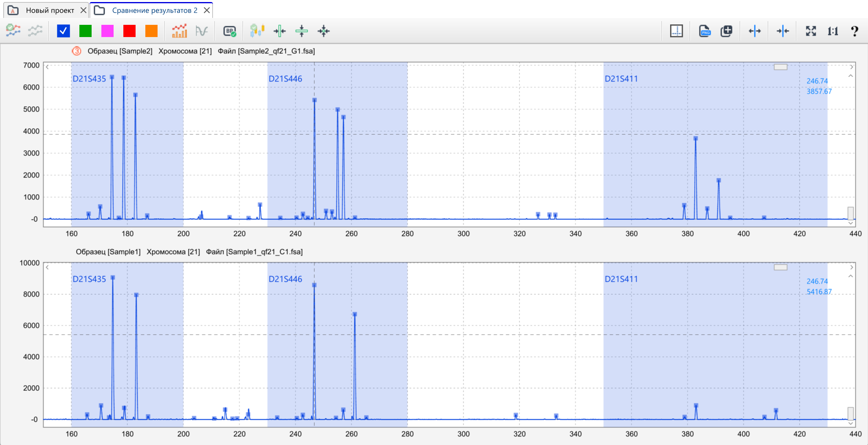This screenshot has height=445, width=868.
Task: Open help with the question mark icon
Action: point(855,31)
